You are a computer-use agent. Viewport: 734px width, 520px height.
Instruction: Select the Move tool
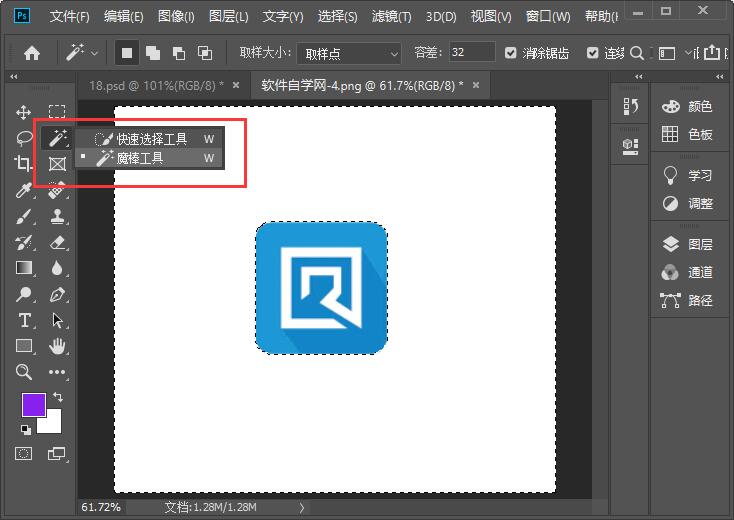23,112
